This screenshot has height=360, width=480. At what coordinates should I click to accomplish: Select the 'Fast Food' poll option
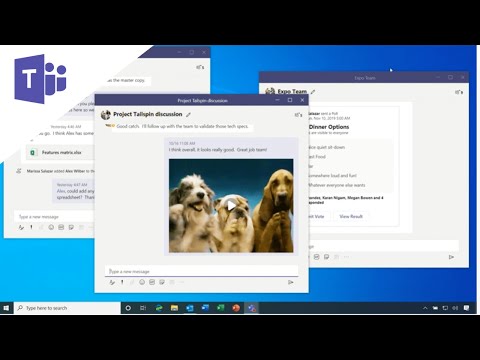coord(317,156)
